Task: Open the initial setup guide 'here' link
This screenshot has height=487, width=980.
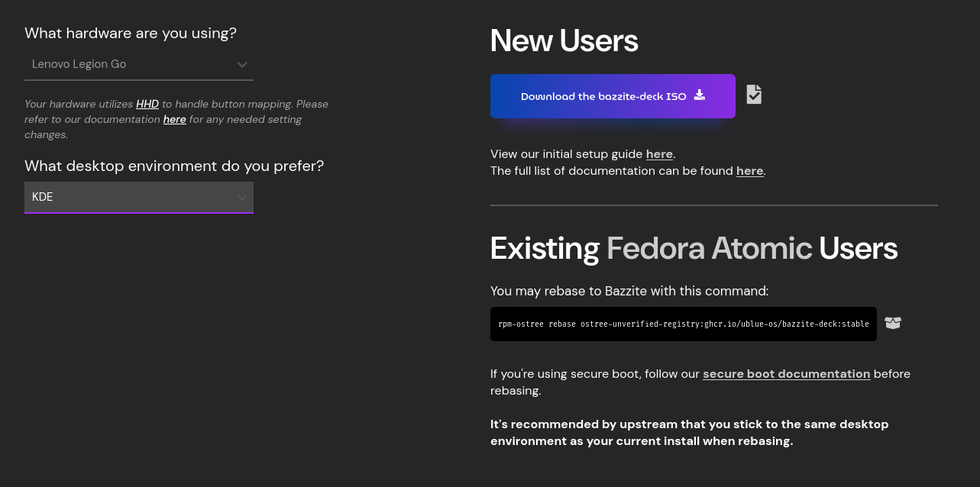Action: tap(659, 154)
